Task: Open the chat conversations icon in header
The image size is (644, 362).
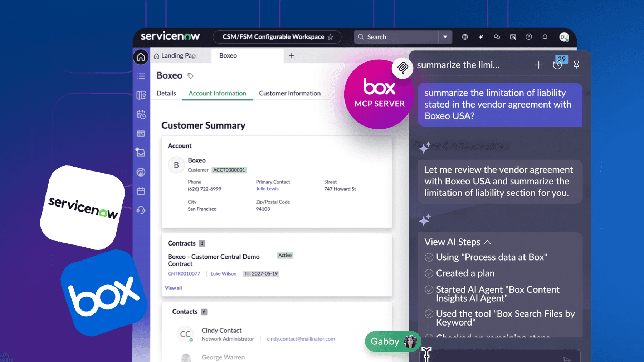Action: click(497, 37)
